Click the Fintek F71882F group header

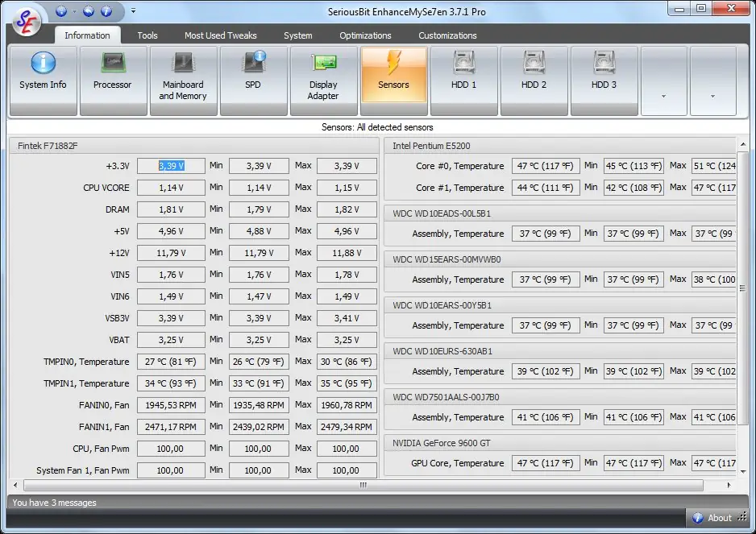click(x=193, y=146)
